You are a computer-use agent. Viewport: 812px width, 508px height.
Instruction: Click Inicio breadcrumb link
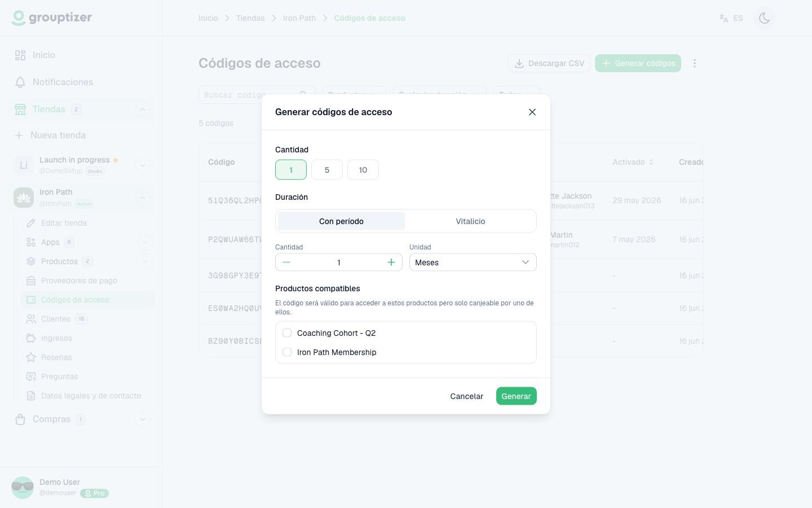pos(208,18)
